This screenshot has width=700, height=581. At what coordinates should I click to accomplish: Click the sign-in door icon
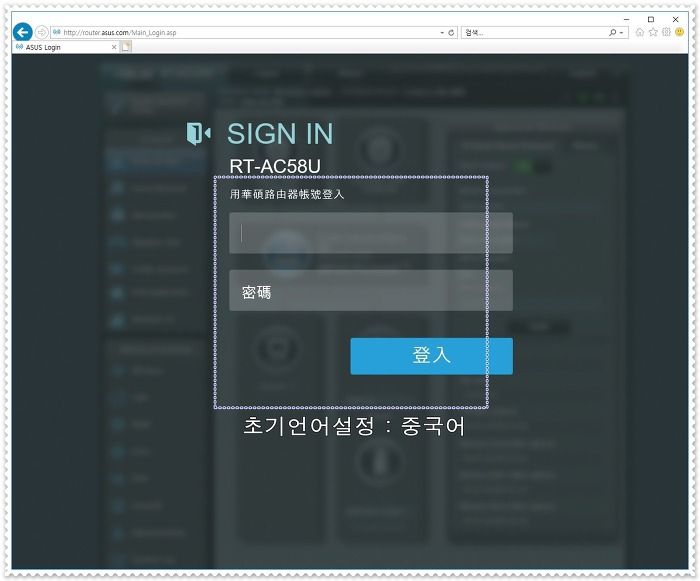click(198, 133)
